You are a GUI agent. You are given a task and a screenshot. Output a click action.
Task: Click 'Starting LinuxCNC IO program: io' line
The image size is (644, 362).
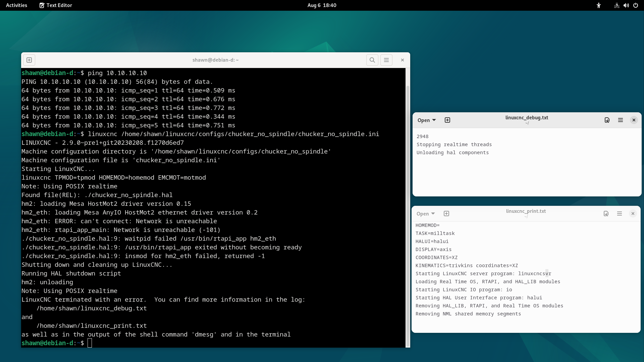(464, 290)
